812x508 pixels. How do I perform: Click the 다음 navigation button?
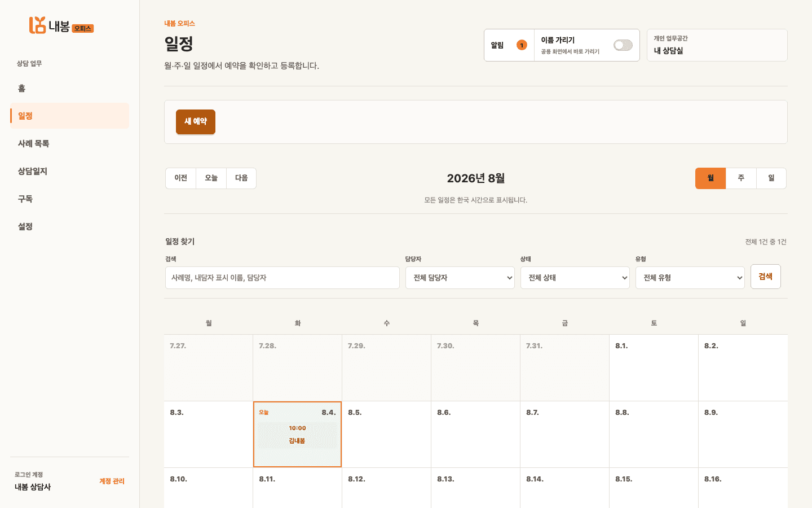coord(241,178)
